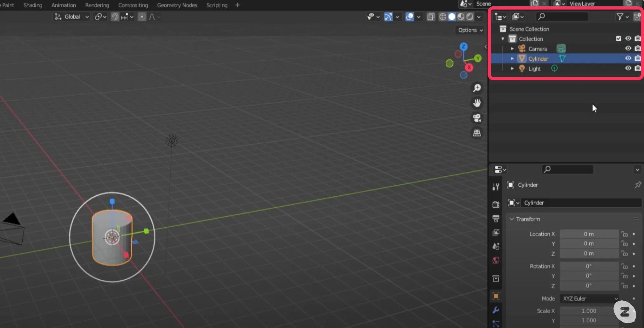644x328 pixels.
Task: Click the red X axis on navigation gizmo
Action: click(469, 67)
